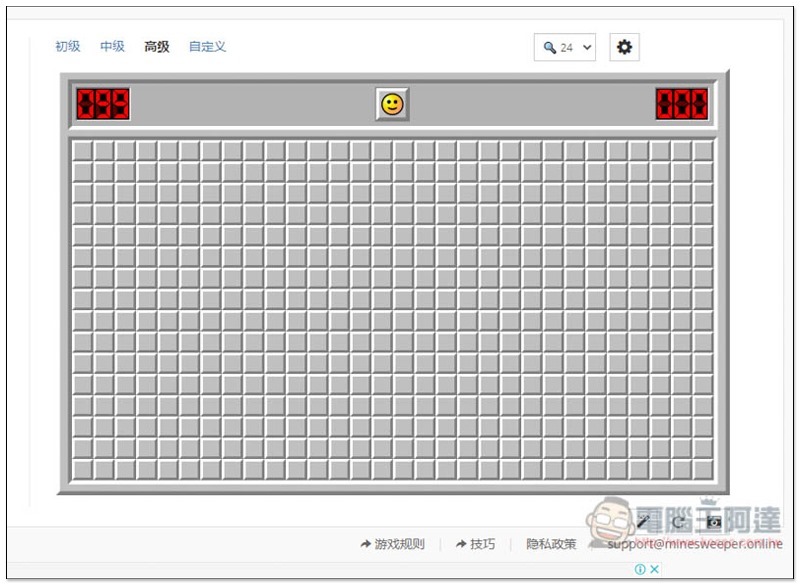Click the top-left cell of the minefield
Image resolution: width=800 pixels, height=586 pixels.
pos(83,151)
